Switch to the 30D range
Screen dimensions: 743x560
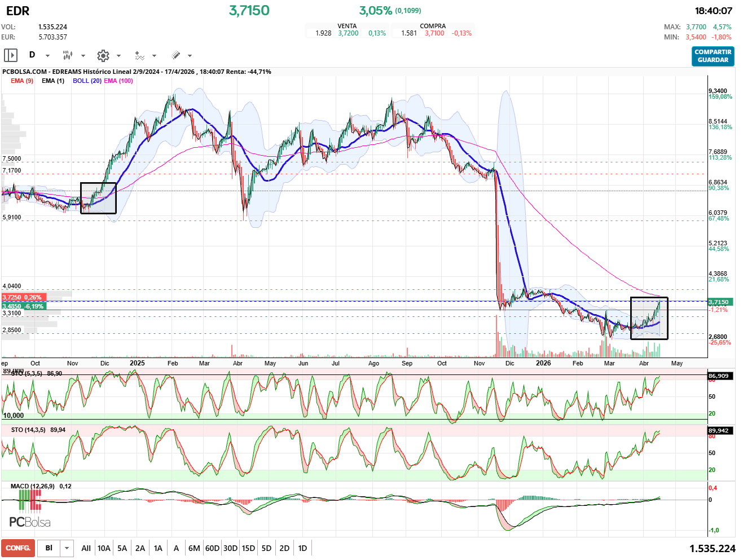coord(230,548)
